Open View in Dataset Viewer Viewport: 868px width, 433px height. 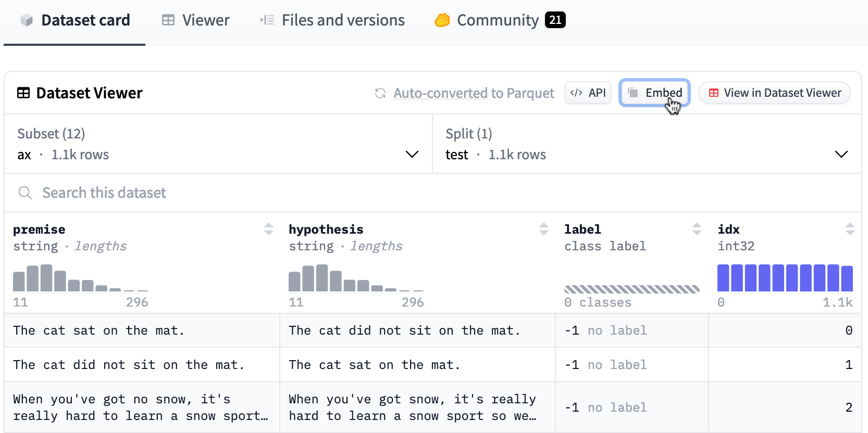[774, 93]
